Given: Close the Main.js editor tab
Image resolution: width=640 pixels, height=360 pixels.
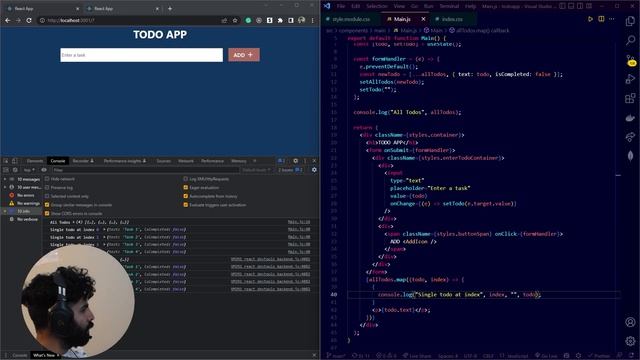Looking at the screenshot, I should pos(423,19).
